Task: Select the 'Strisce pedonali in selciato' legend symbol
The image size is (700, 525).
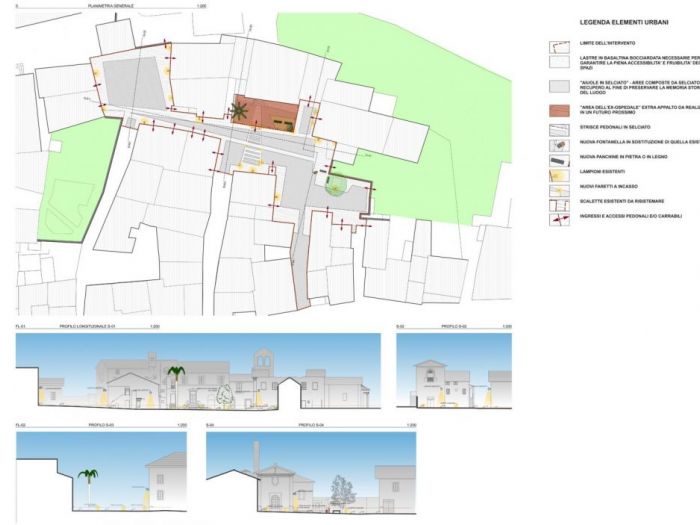Action: [559, 130]
